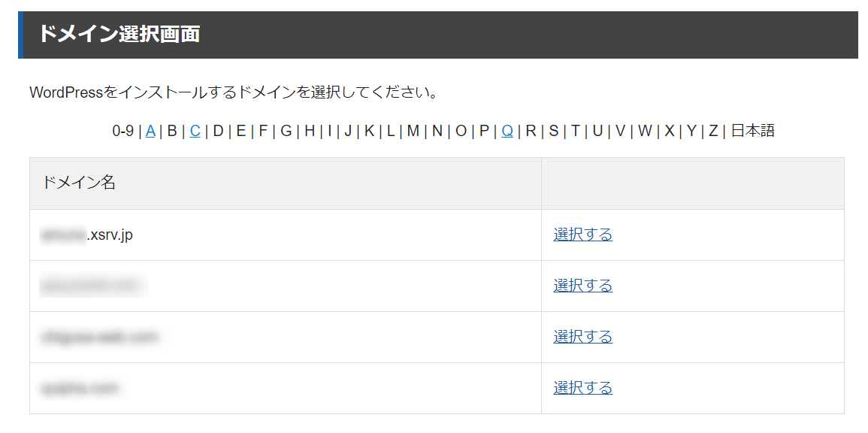Click letter S in the alphabet index
868x433 pixels.
click(554, 132)
